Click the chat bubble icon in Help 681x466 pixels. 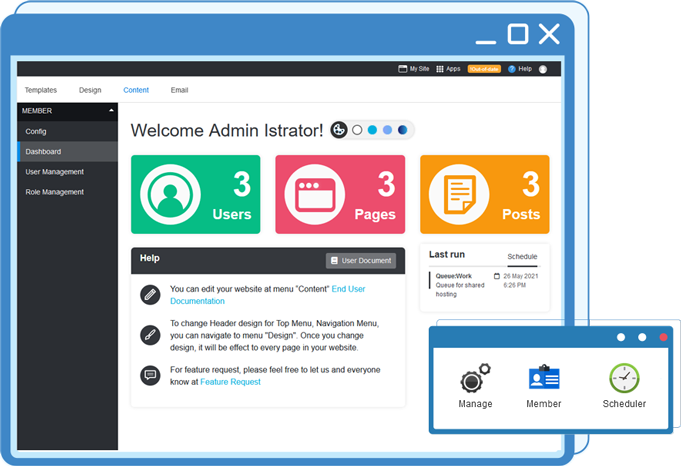[150, 375]
